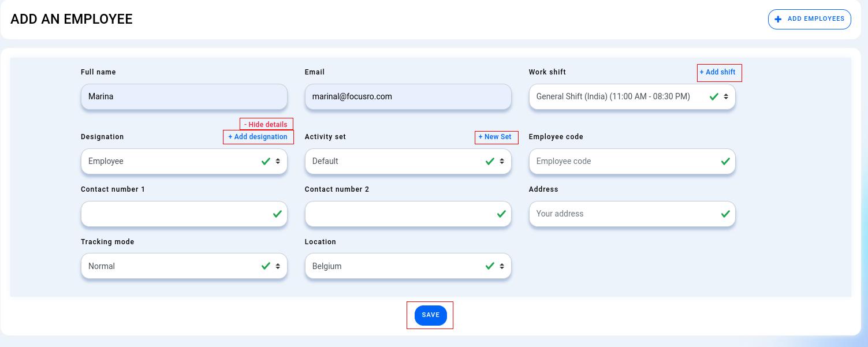Image resolution: width=868 pixels, height=347 pixels.
Task: Click inside the Full name field
Action: click(184, 96)
